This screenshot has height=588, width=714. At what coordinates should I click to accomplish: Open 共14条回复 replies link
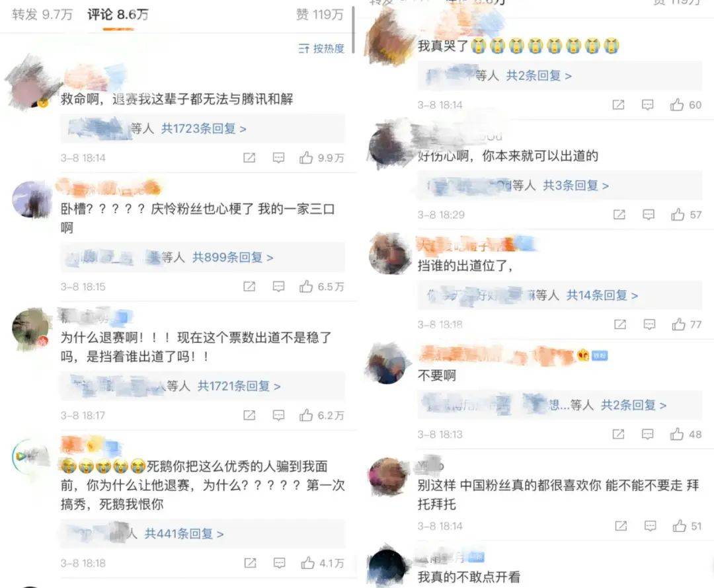coord(602,295)
